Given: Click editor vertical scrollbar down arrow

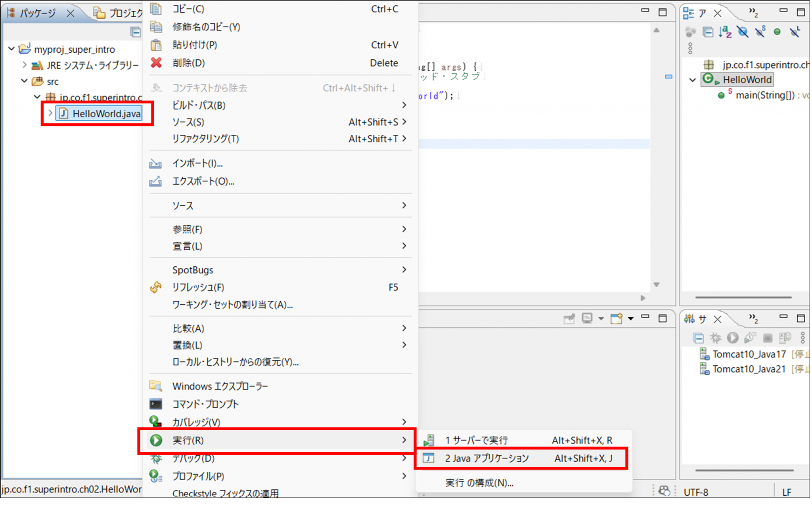Looking at the screenshot, I should (x=657, y=285).
